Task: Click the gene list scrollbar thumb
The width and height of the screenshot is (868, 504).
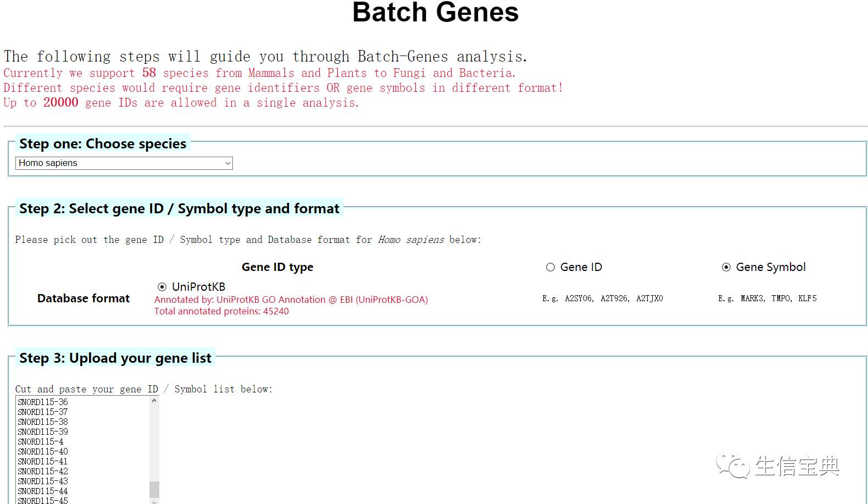Action: tap(154, 489)
